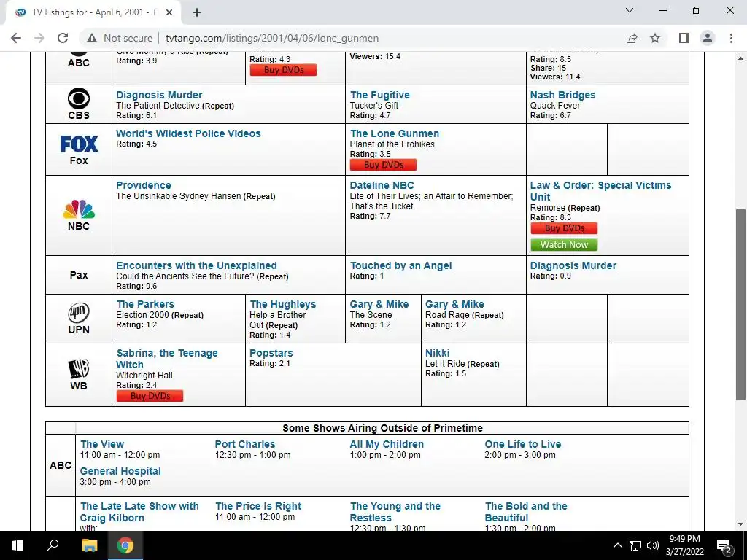Open Gary & Mike Road Rage link
This screenshot has width=747, height=560.
(x=454, y=304)
